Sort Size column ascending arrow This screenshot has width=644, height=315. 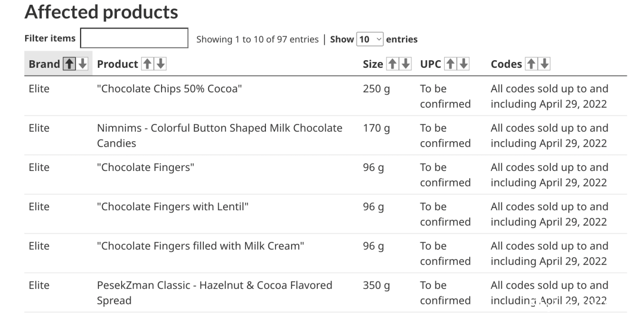(392, 64)
